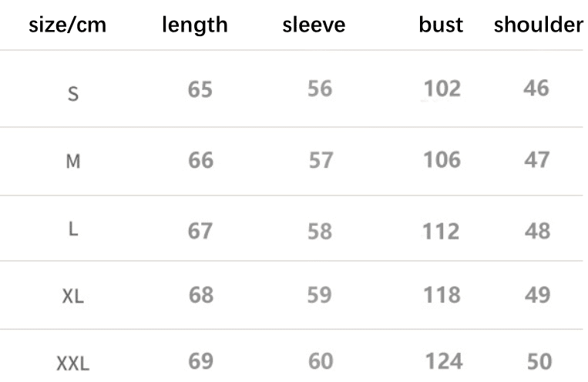The width and height of the screenshot is (588, 382).
Task: Click the size/cm column header
Action: [x=68, y=25]
